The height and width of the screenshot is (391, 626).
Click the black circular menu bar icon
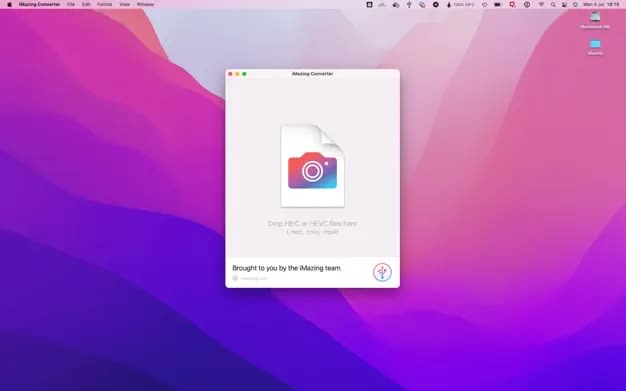(x=436, y=4)
